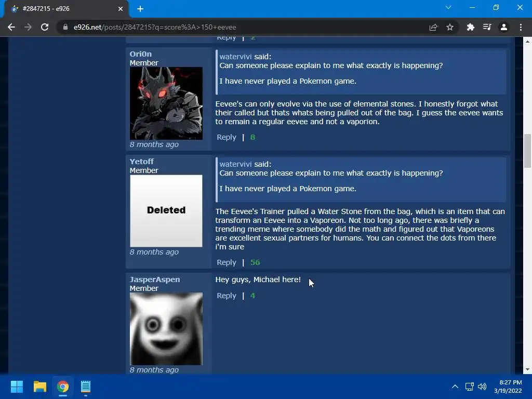Click the "Hey guys, Michael here!" comment text

(258, 280)
